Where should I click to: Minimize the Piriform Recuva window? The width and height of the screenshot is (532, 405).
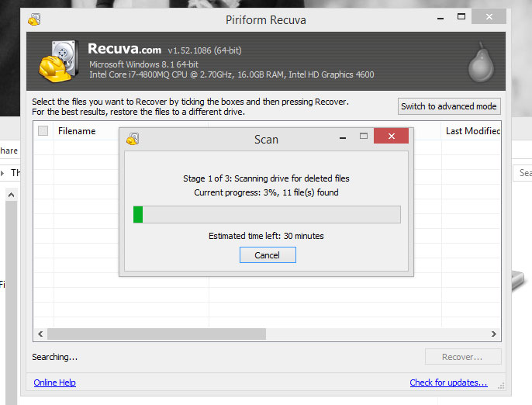click(440, 18)
